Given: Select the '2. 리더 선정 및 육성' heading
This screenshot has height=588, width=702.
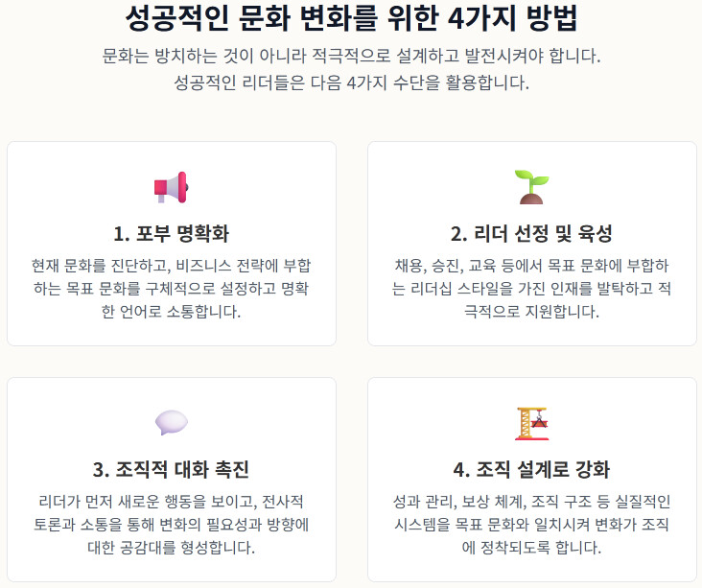Looking at the screenshot, I should click(531, 234).
